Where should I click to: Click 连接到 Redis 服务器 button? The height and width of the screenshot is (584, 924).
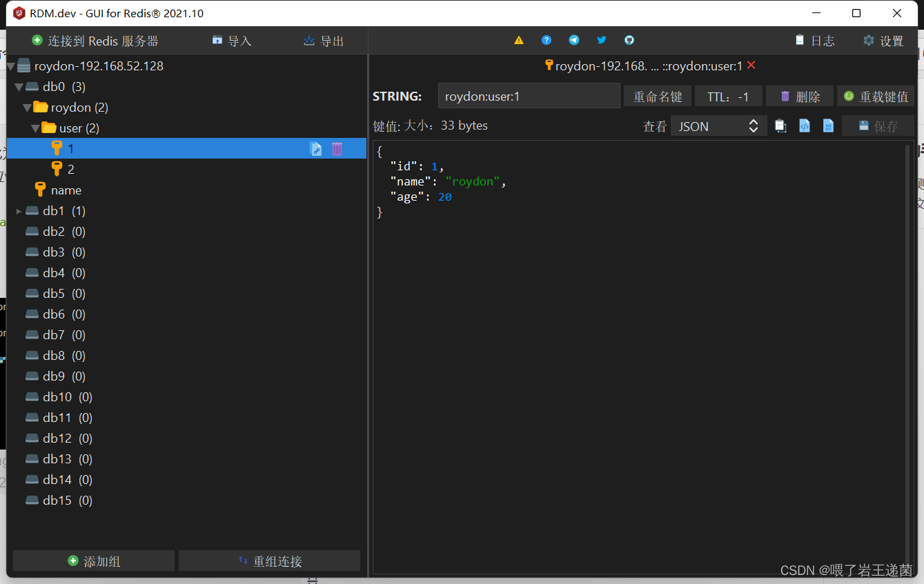95,41
